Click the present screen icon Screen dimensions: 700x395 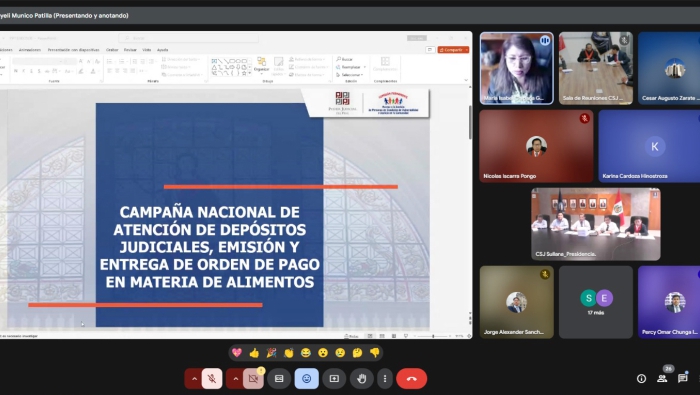click(x=334, y=378)
